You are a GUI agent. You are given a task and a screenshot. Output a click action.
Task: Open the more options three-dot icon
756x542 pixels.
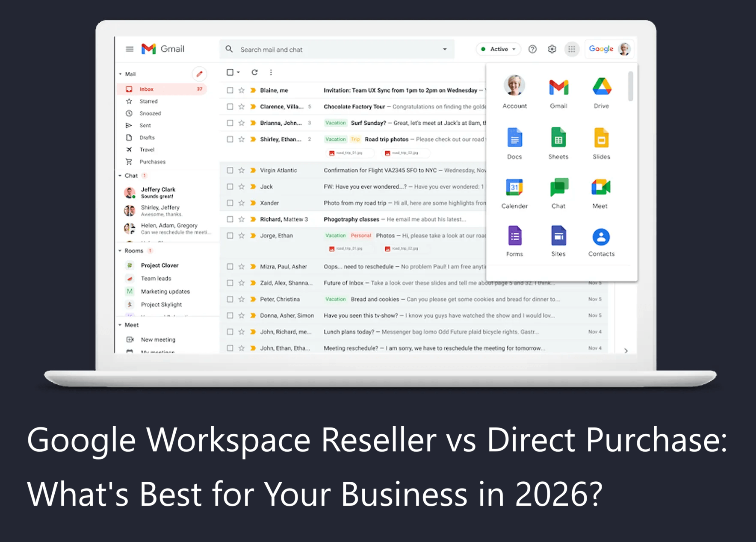[x=271, y=72]
